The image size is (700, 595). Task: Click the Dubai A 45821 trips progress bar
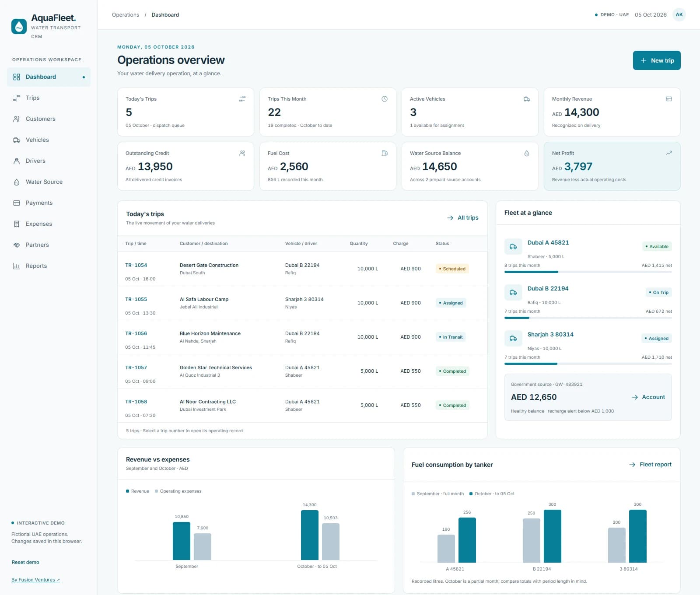coord(588,272)
